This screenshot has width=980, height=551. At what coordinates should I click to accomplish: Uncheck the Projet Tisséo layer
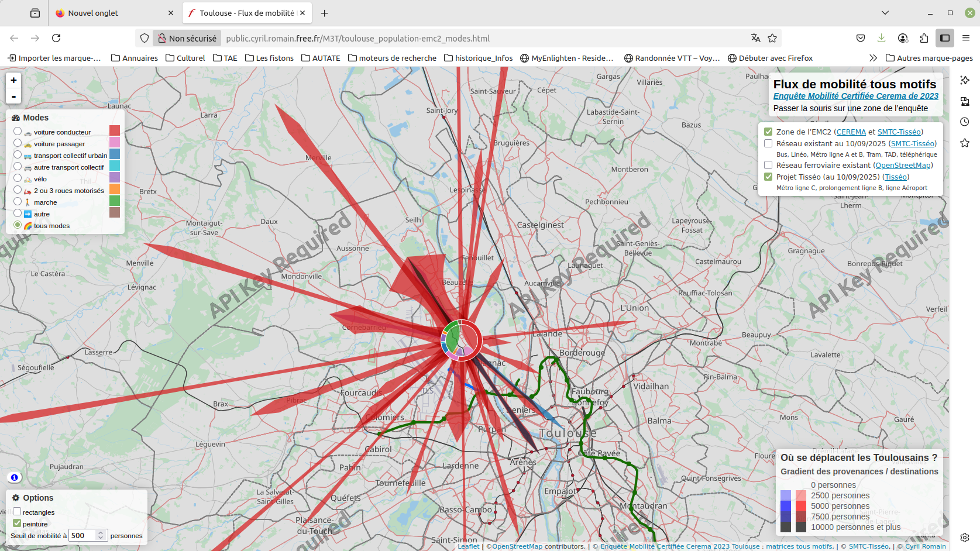[768, 177]
